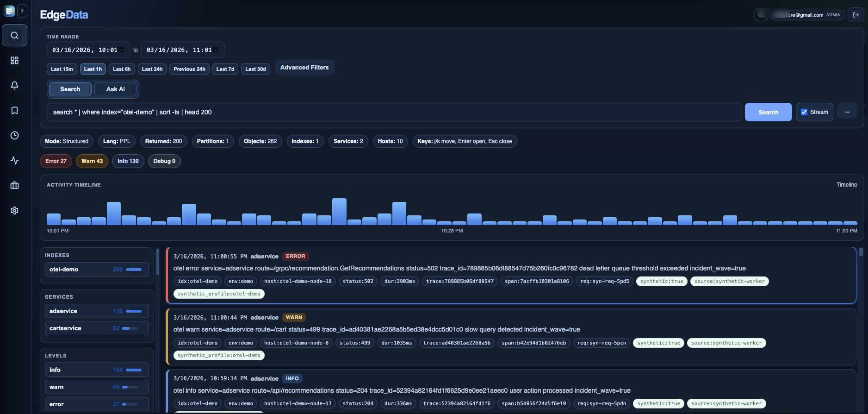Viewport: 868px width, 414px height.
Task: Open the 10:59:34 PM INFO log entry
Action: (x=511, y=391)
